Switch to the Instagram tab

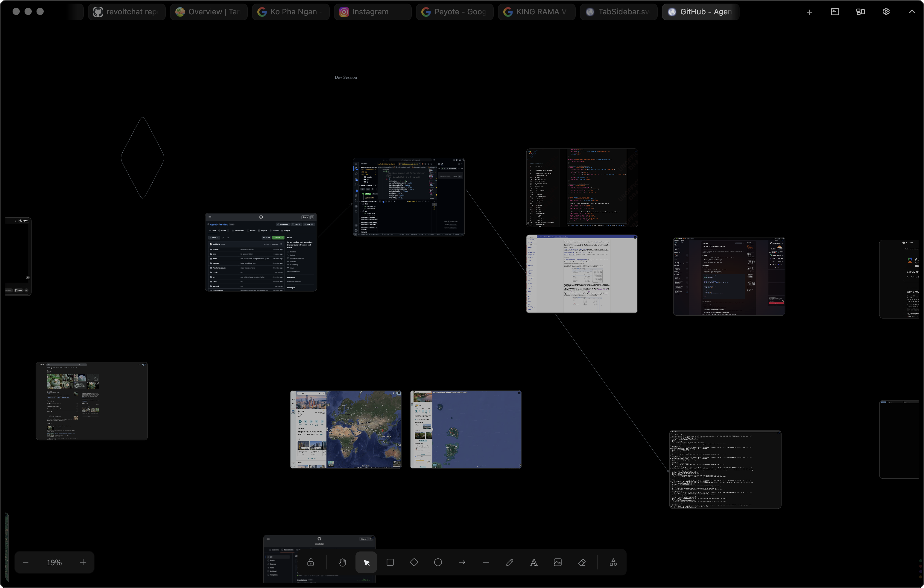(x=372, y=11)
